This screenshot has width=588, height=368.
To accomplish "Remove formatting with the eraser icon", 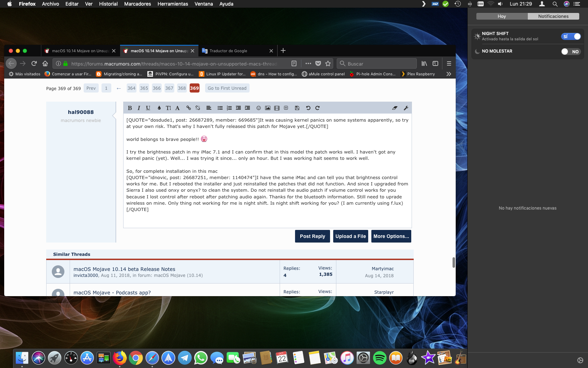I will 395,108.
